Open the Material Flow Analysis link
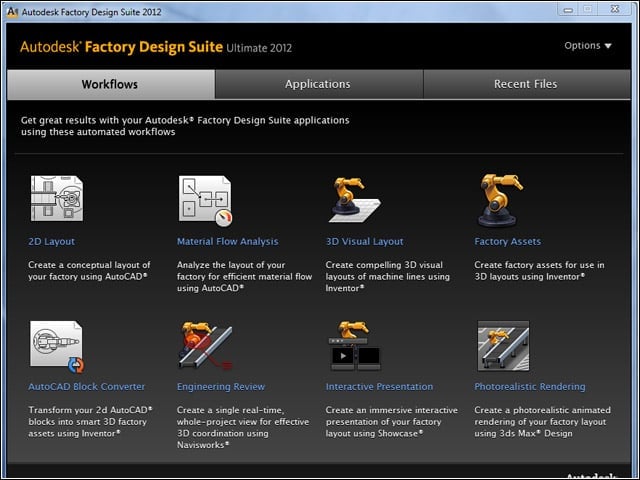640x480 pixels. (x=227, y=242)
